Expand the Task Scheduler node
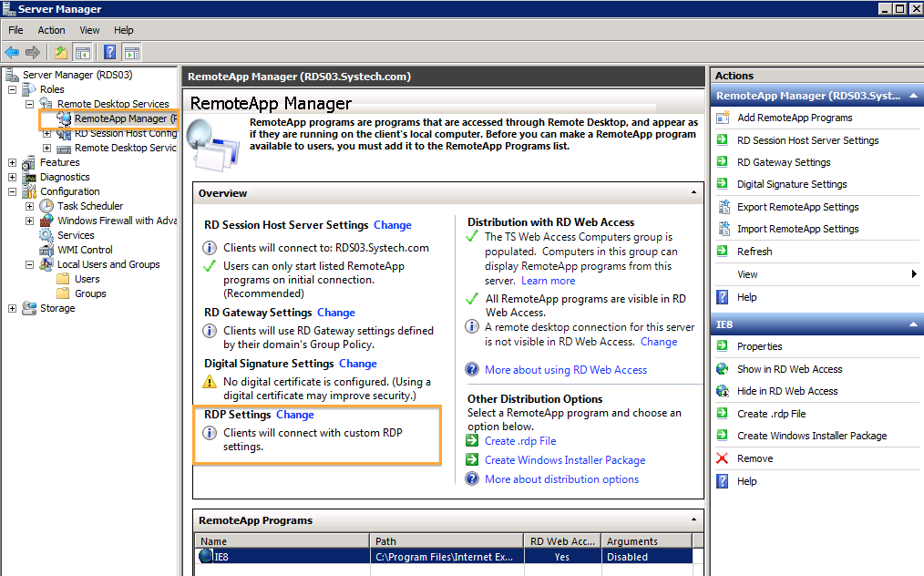Screen dimensions: 924x576 click(x=29, y=206)
